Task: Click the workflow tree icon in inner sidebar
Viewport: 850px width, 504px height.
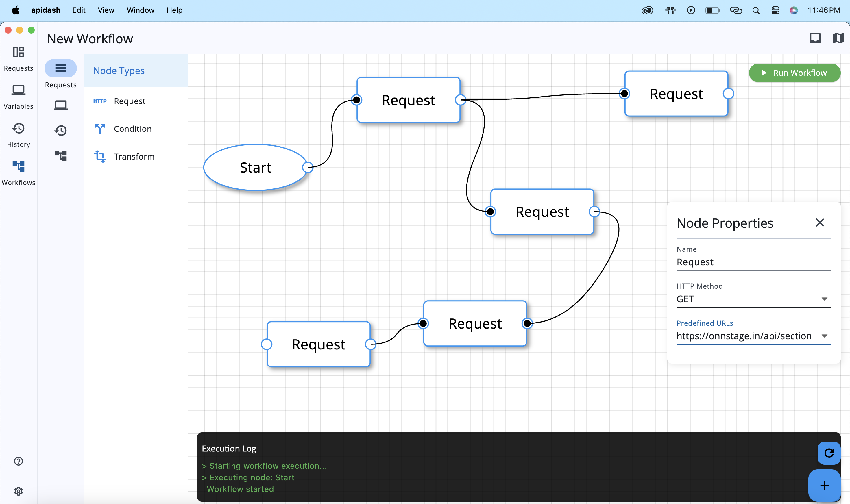Action: (60, 155)
